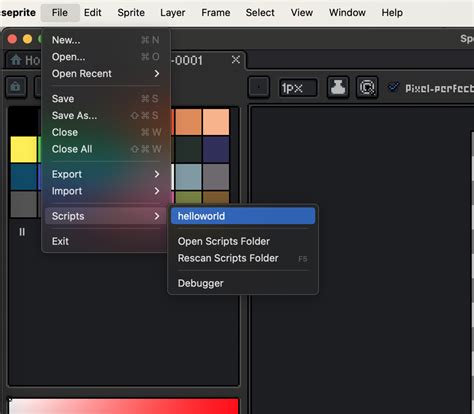The image size is (474, 414).
Task: Select Rescan Scripts Folder entry
Action: [x=243, y=258]
